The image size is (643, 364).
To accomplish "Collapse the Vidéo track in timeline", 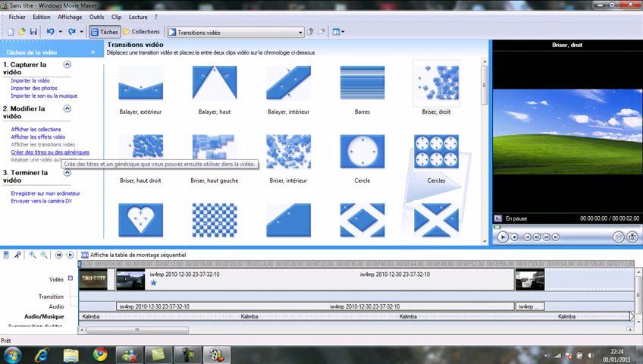I will 71,278.
